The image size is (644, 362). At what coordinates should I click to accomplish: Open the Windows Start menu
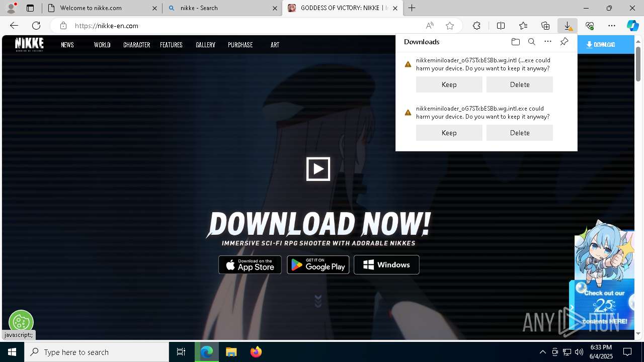[x=12, y=352]
